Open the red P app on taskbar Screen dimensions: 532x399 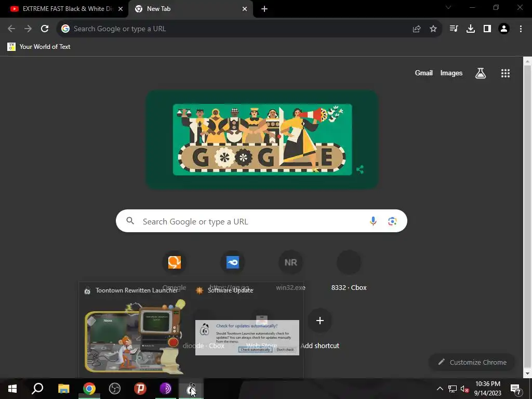(140, 389)
